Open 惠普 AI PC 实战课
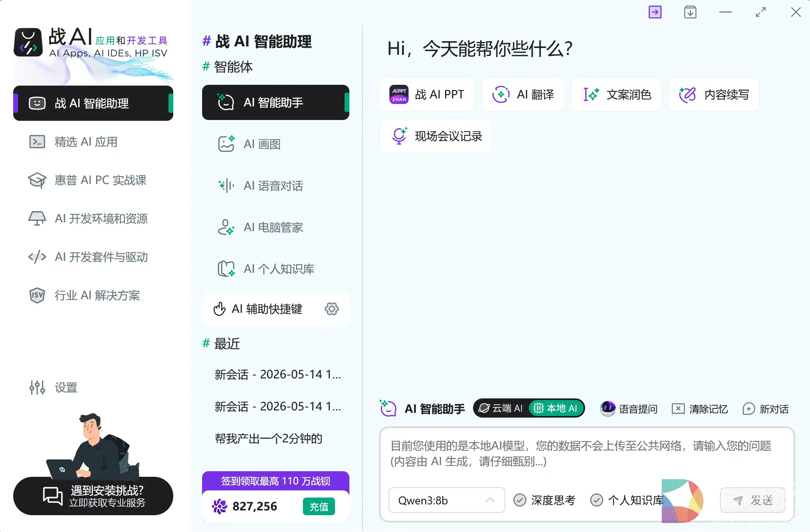810x532 pixels. click(x=93, y=180)
